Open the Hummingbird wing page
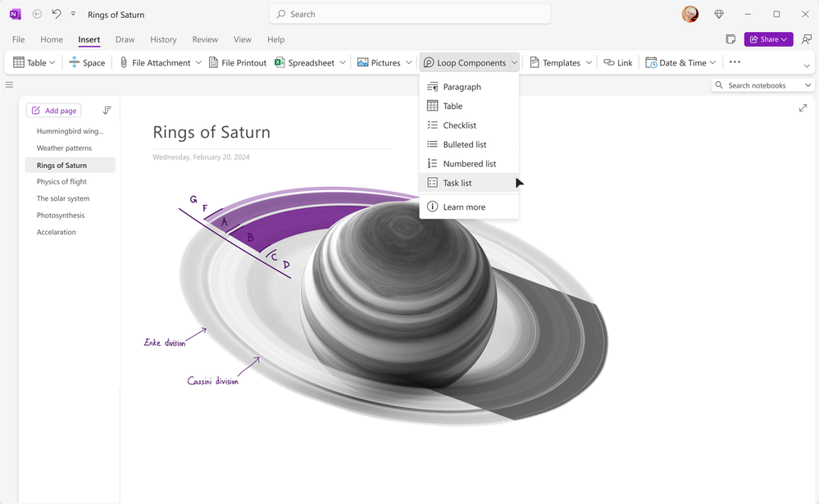Screen dimensions: 819x504 click(x=70, y=131)
